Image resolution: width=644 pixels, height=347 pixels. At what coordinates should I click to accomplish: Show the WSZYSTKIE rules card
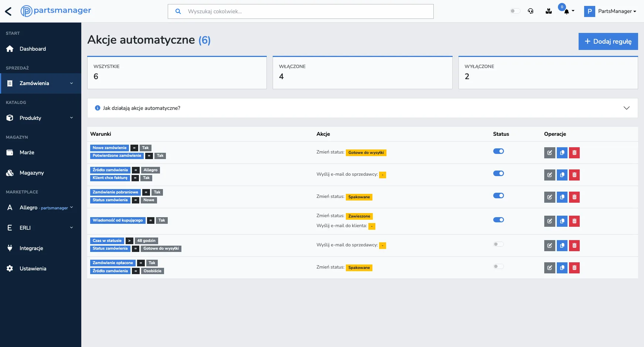click(177, 73)
